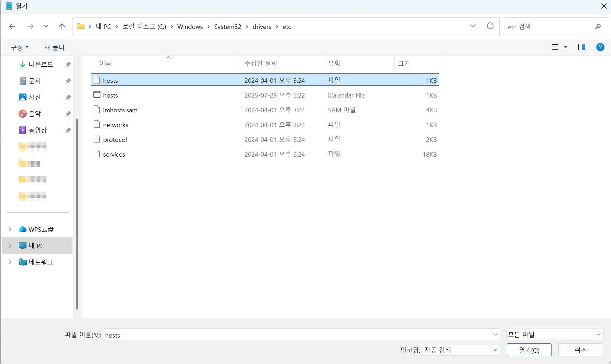Open 사진 in quick access
The image size is (611, 364).
(34, 97)
